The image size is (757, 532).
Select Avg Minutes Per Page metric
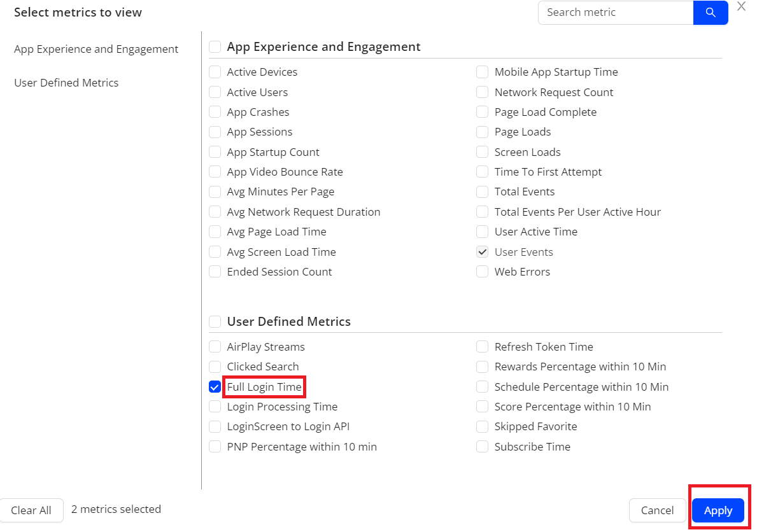tap(215, 192)
